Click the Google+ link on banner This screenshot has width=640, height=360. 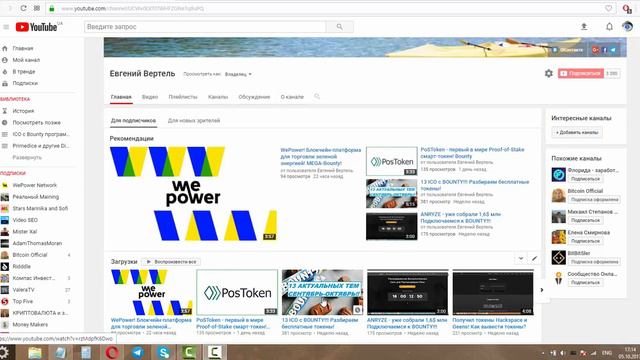596,50
